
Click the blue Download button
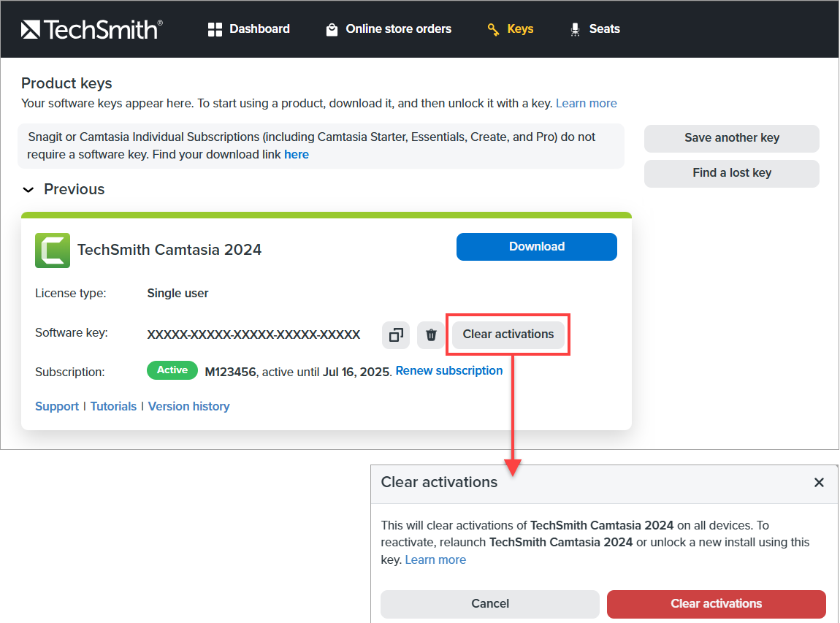[x=536, y=247]
